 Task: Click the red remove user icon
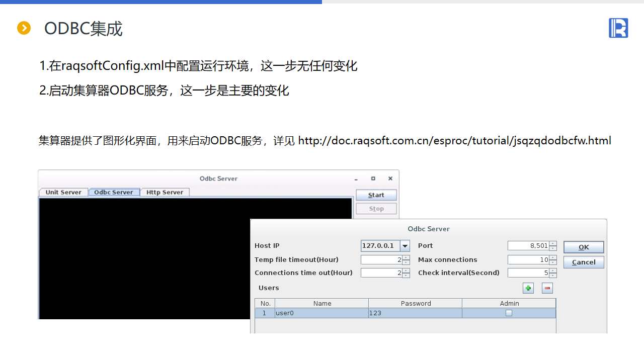click(x=547, y=288)
